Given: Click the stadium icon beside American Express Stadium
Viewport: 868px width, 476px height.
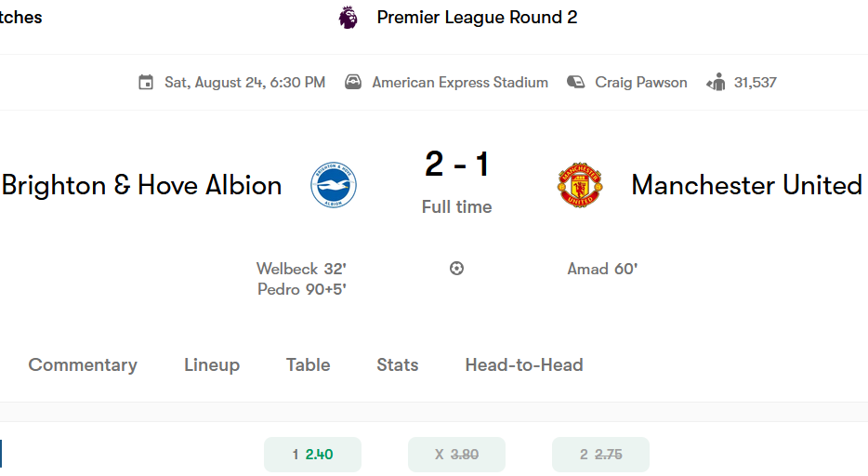Looking at the screenshot, I should [353, 83].
